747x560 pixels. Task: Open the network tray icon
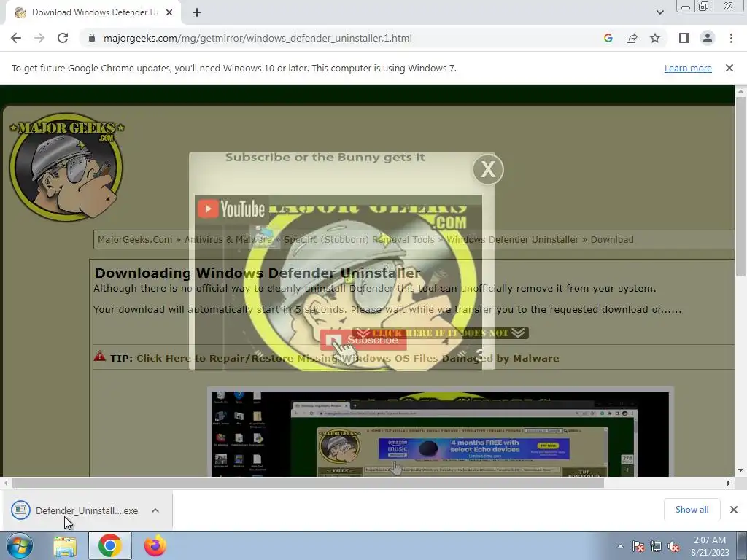[656, 546]
